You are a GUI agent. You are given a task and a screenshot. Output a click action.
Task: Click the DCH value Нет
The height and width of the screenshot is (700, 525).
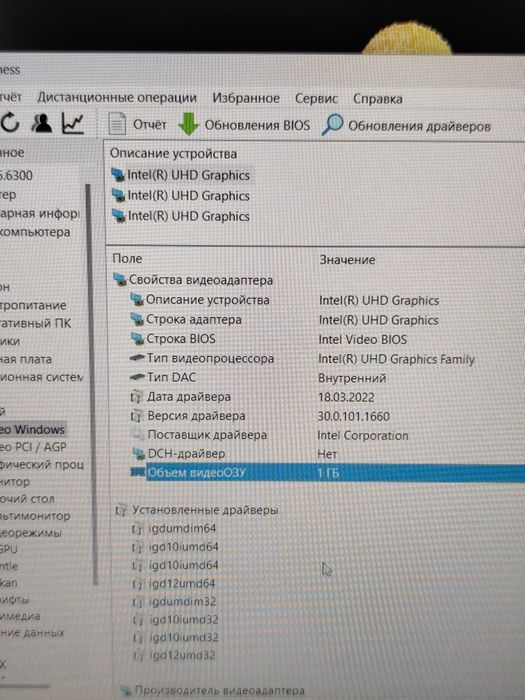pos(327,454)
